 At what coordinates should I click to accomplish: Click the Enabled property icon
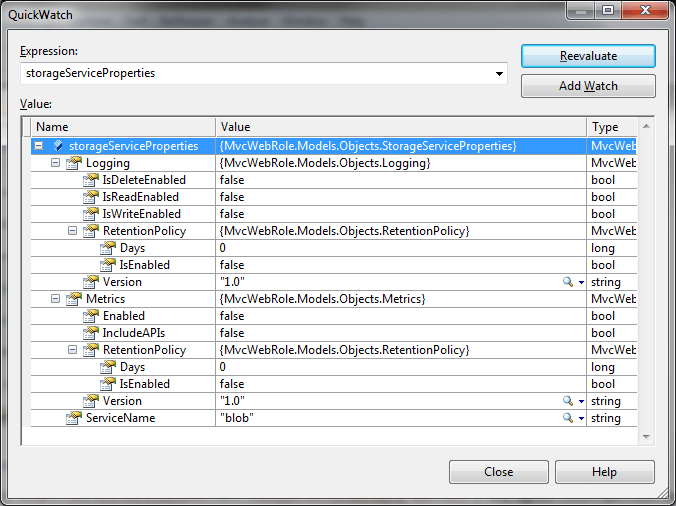[x=91, y=316]
